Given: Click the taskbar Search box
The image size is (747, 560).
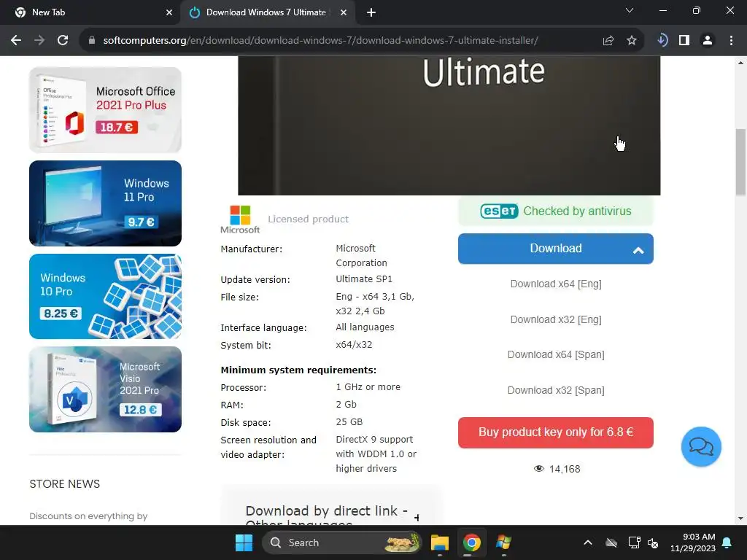Looking at the screenshot, I should (342, 542).
